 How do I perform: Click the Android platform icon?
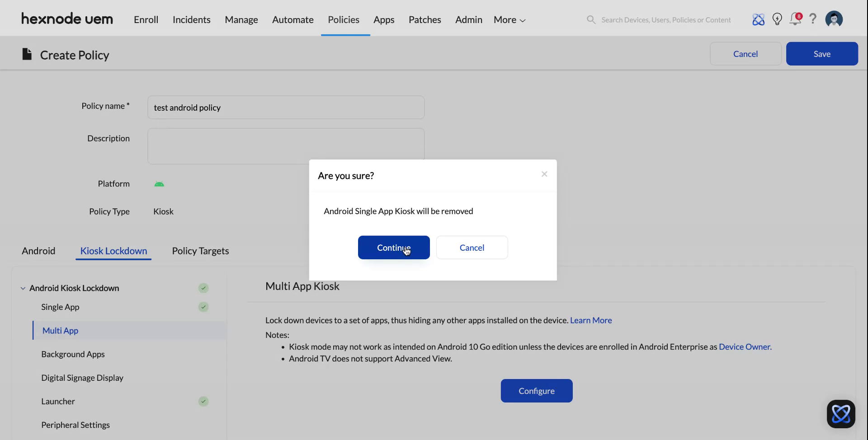click(x=159, y=183)
